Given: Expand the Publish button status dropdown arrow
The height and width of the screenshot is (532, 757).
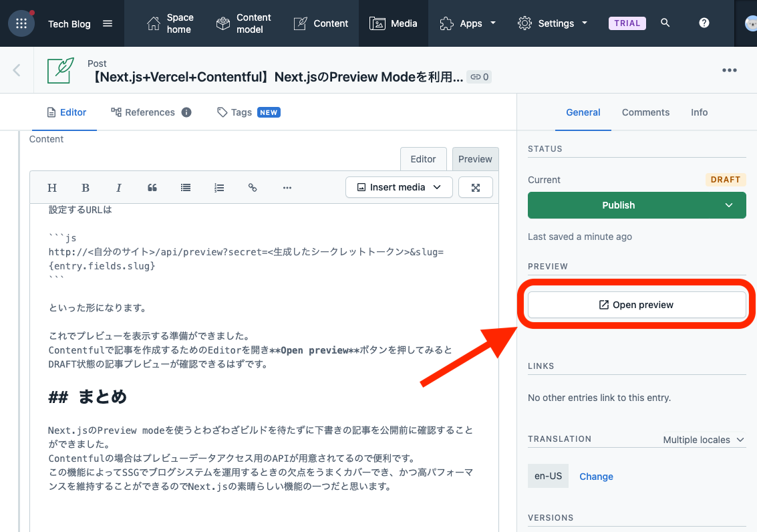Looking at the screenshot, I should [729, 205].
